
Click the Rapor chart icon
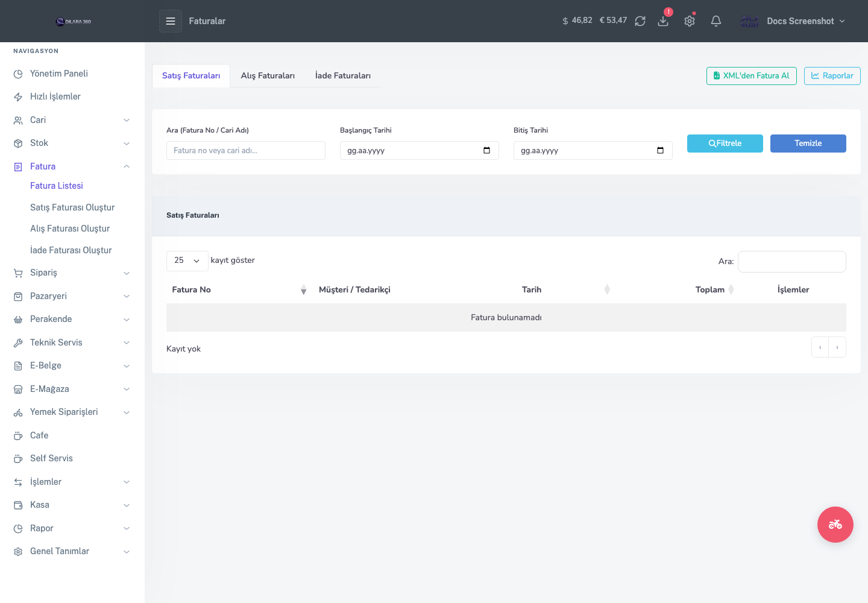point(18,529)
